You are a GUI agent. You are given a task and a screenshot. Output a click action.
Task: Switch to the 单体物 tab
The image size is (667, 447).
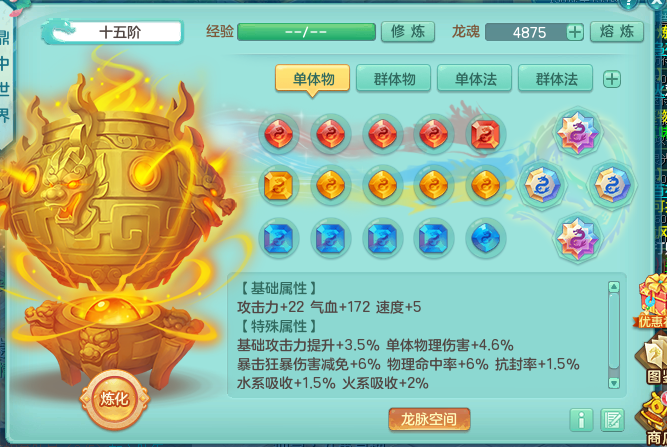pyautogui.click(x=313, y=79)
